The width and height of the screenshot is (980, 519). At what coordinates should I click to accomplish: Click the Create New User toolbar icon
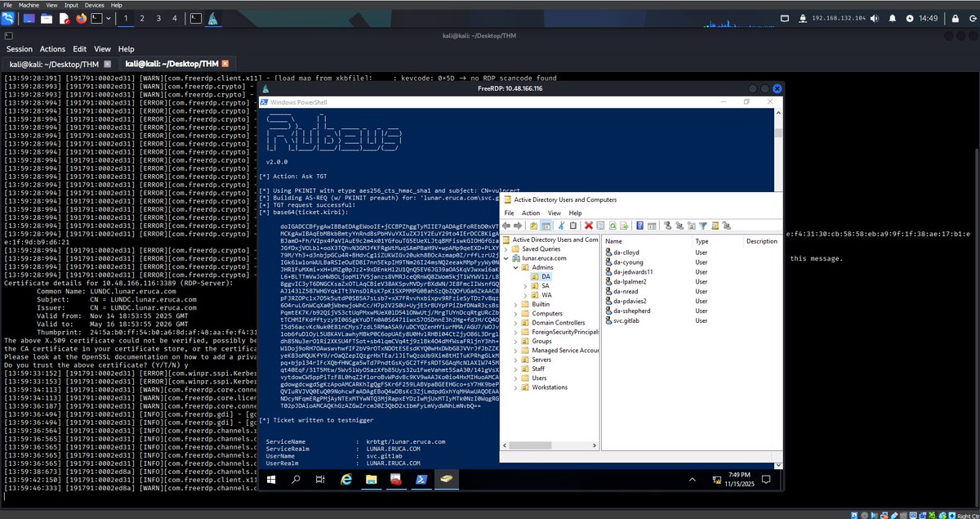667,226
